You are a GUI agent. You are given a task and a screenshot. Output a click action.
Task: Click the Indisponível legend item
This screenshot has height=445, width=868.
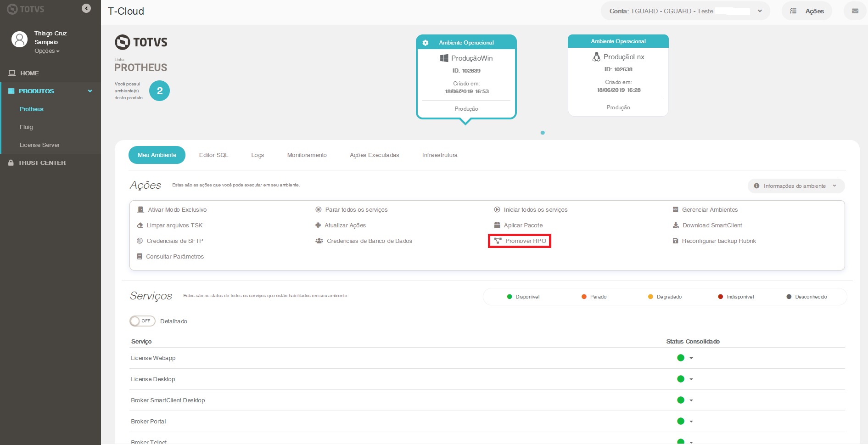(736, 297)
